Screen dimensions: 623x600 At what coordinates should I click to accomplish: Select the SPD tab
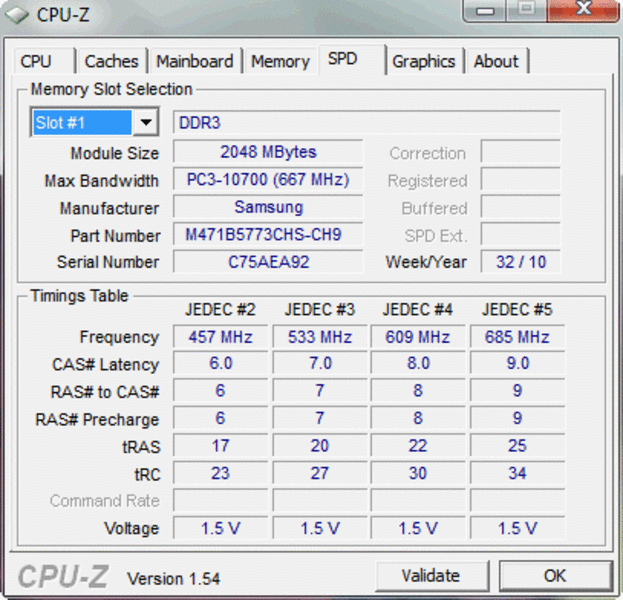(351, 59)
